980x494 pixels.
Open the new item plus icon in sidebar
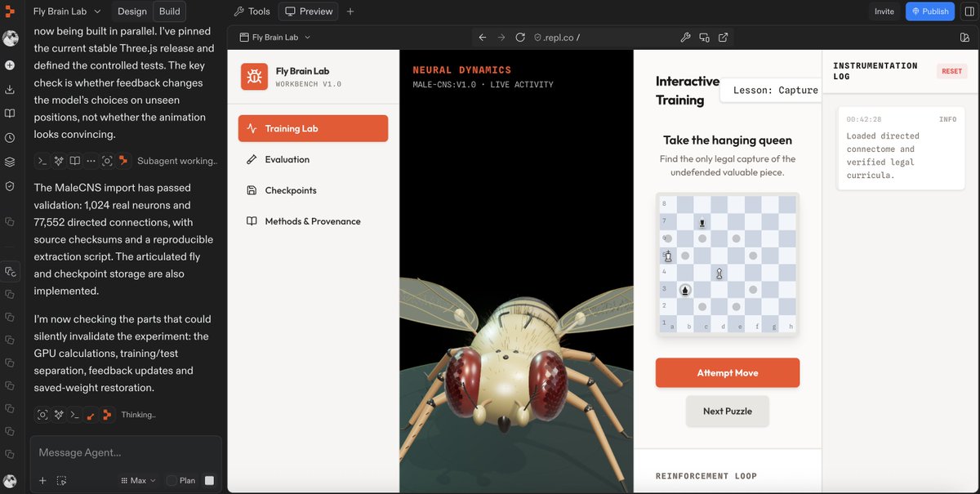point(10,65)
